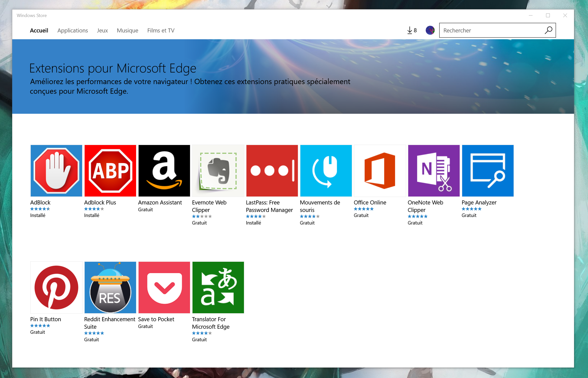Open the Evernote Web Clipper icon
The height and width of the screenshot is (378, 588).
pos(218,171)
